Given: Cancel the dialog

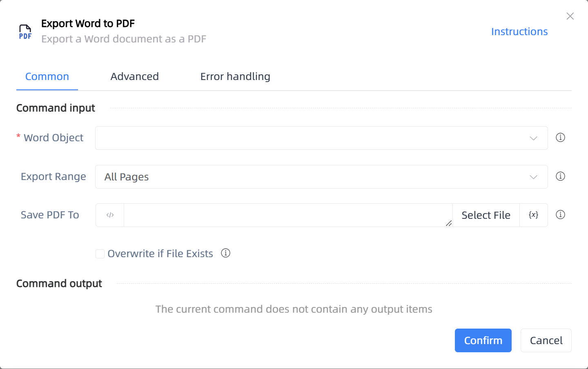Looking at the screenshot, I should point(546,340).
